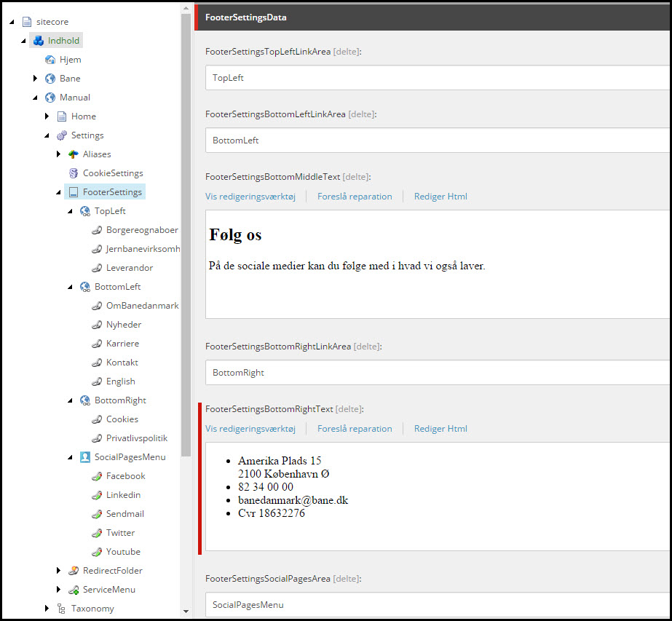The height and width of the screenshot is (621, 672).
Task: Click the FooterSettingsTopLeftLinkArea input field
Action: [x=437, y=78]
